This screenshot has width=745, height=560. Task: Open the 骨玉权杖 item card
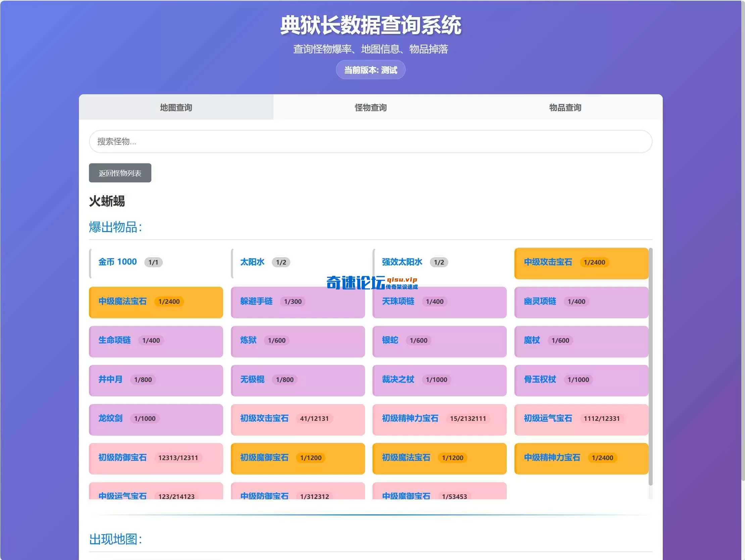point(581,381)
